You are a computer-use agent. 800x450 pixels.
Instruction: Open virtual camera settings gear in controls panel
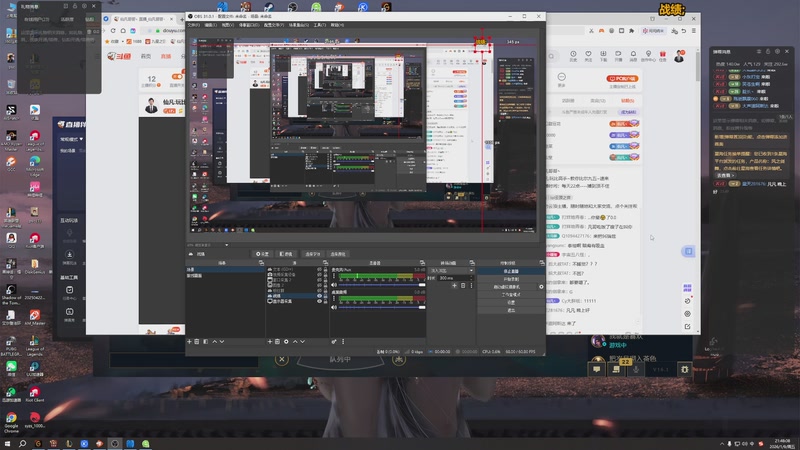541,287
